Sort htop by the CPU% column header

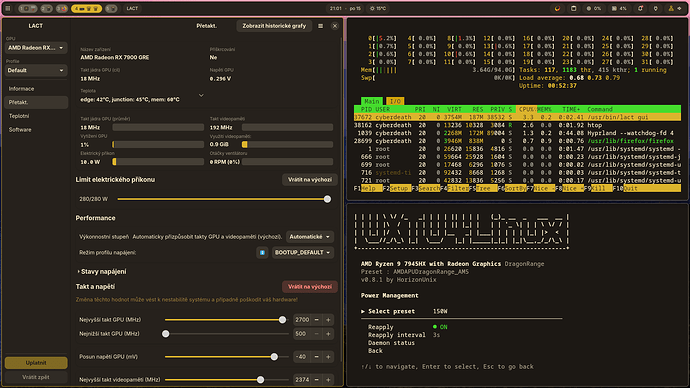[x=526, y=109]
